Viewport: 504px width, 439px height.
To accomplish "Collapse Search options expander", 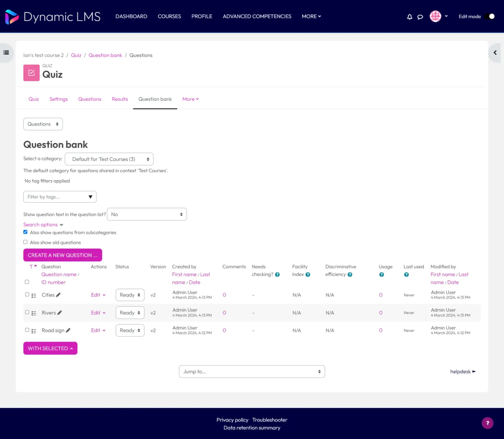I will coord(43,224).
